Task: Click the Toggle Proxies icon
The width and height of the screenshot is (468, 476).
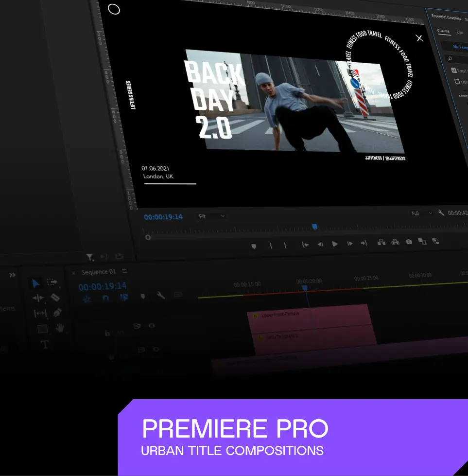Action: [435, 241]
